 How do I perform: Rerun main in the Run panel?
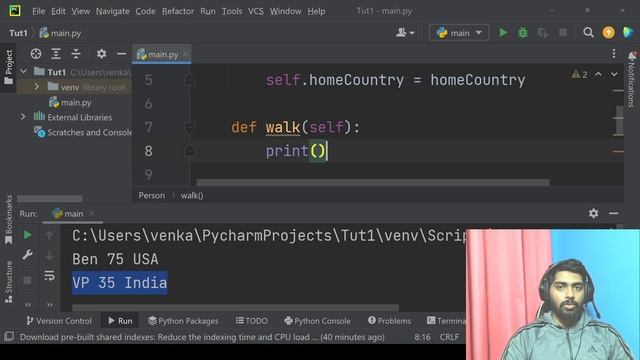(x=27, y=235)
